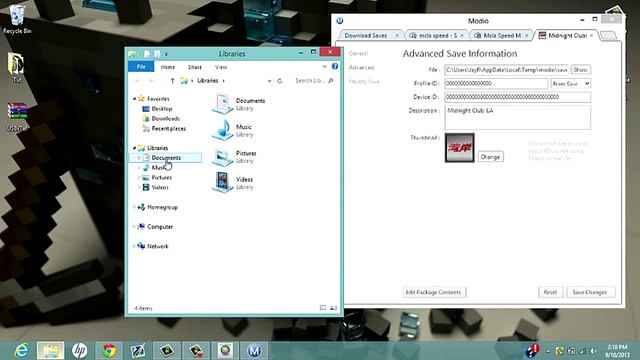This screenshot has width=640, height=360.
Task: Refresh the Libraries address bar
Action: tap(280, 81)
